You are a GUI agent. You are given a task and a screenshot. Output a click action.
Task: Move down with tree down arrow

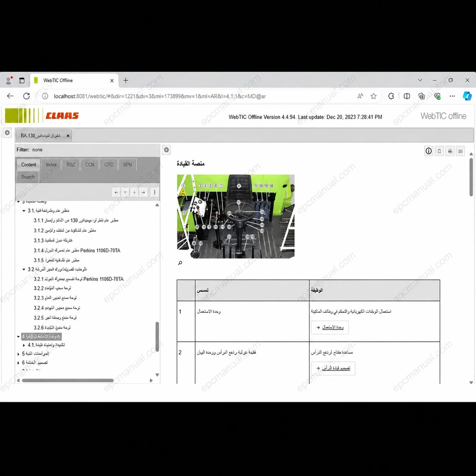point(135,192)
